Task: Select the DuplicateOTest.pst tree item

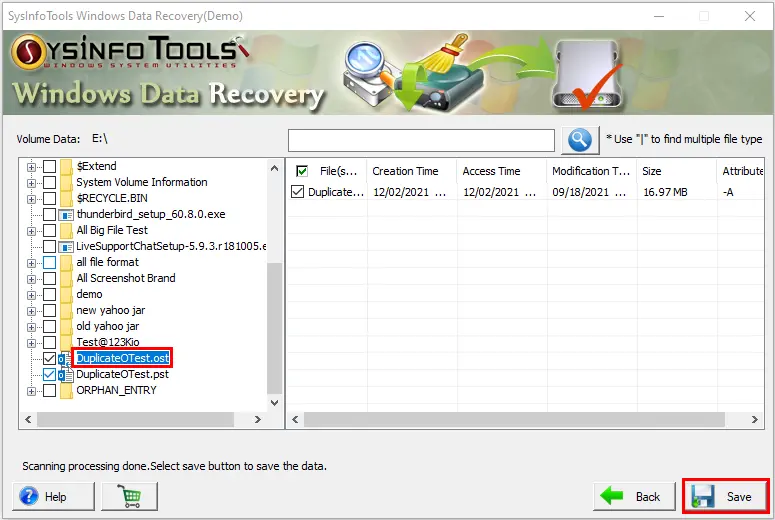Action: tap(122, 375)
